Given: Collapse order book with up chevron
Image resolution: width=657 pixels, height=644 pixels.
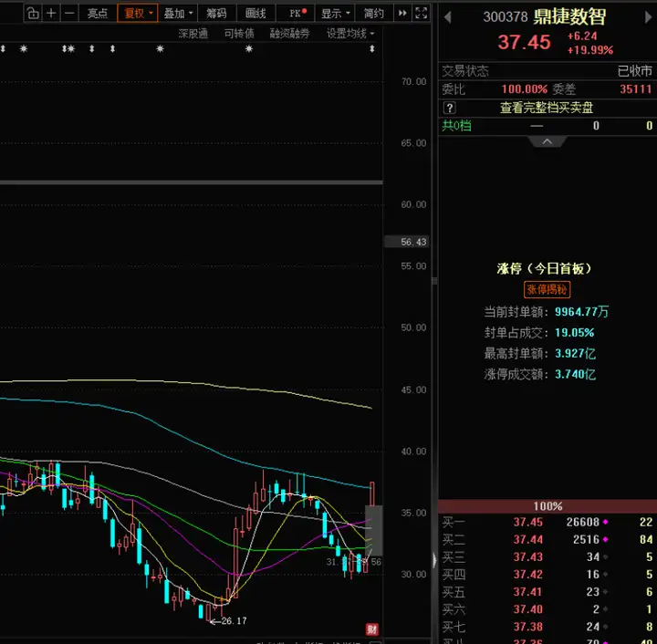Looking at the screenshot, I should click(547, 142).
